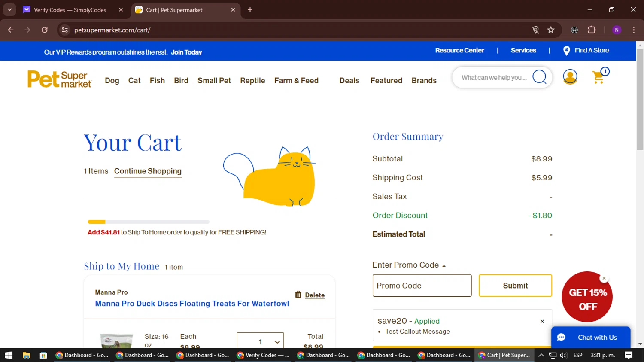Open the Bird menu

pyautogui.click(x=181, y=81)
